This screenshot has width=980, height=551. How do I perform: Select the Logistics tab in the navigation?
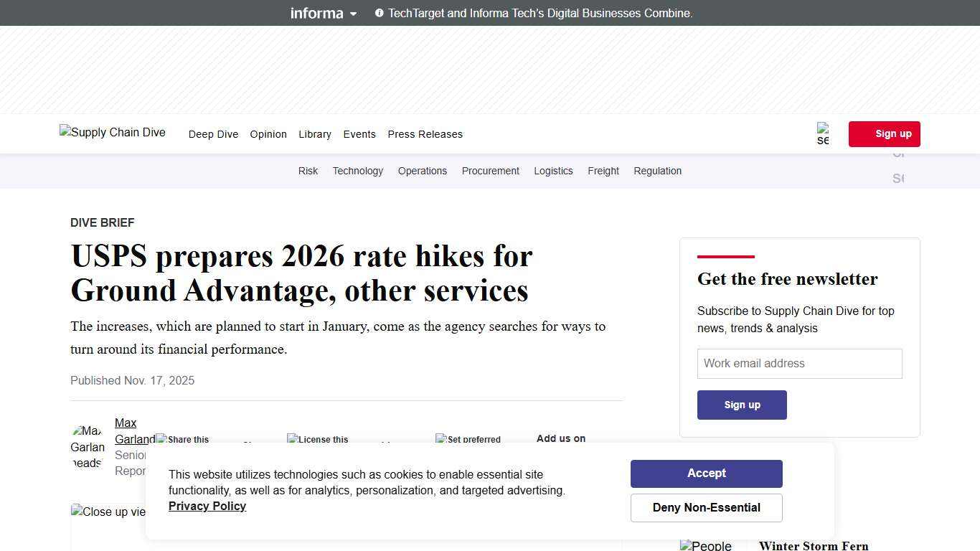tap(553, 171)
